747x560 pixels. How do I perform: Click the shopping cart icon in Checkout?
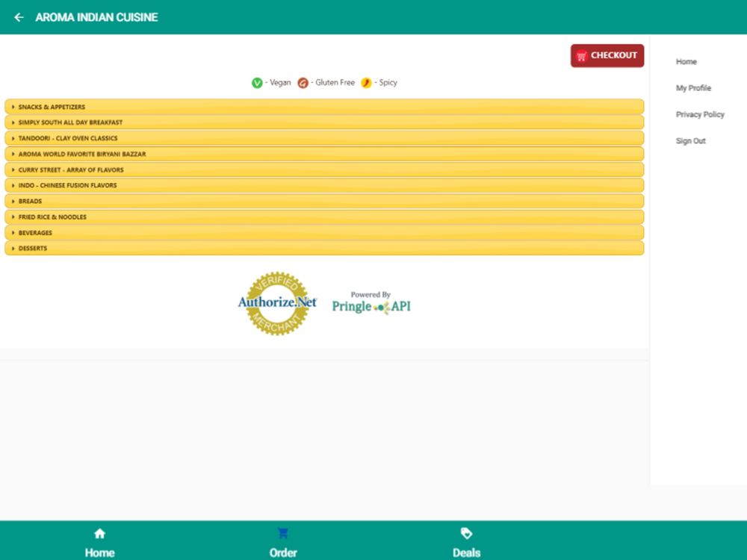click(x=581, y=56)
